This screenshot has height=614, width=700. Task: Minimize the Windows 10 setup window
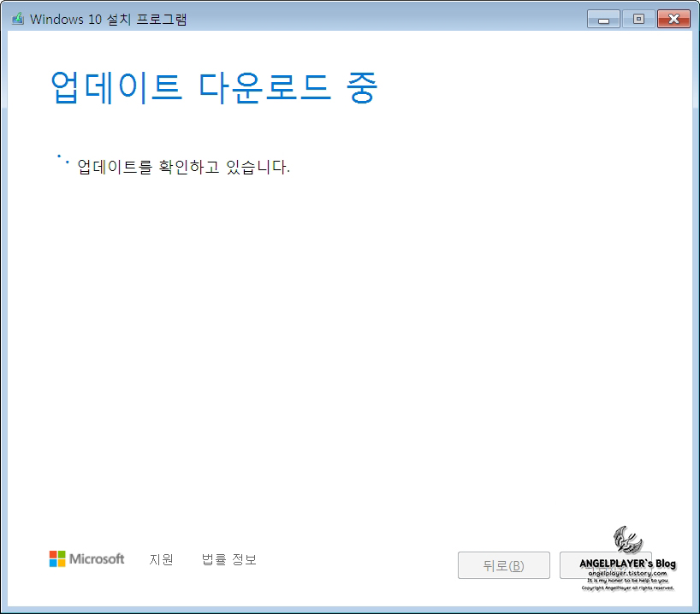[x=603, y=19]
